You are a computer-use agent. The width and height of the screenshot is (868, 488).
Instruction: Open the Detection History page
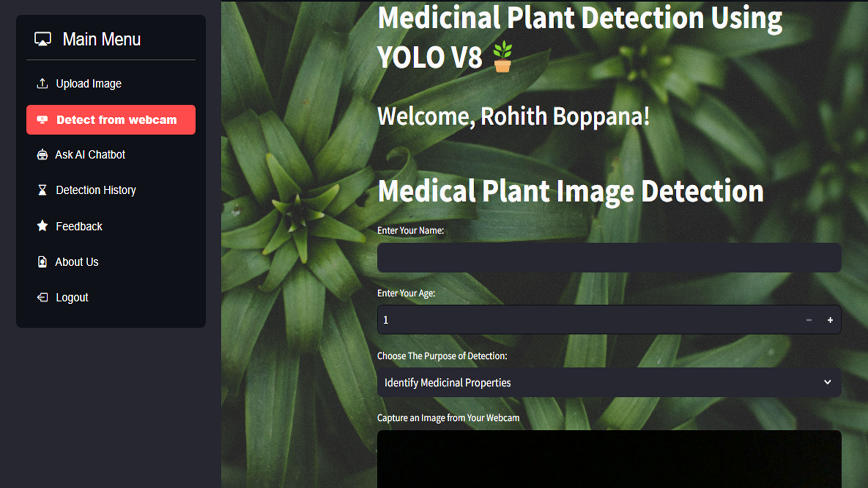[95, 190]
